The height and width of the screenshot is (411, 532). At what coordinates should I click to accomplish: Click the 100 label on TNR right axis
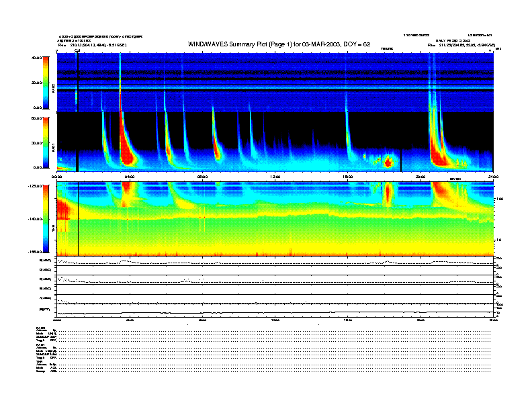(500, 199)
